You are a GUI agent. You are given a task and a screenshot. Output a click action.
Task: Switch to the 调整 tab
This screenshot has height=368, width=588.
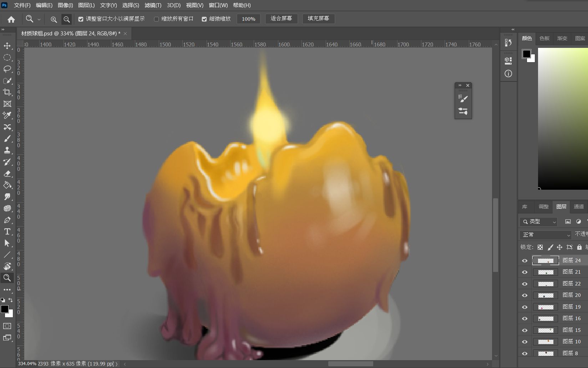point(543,207)
